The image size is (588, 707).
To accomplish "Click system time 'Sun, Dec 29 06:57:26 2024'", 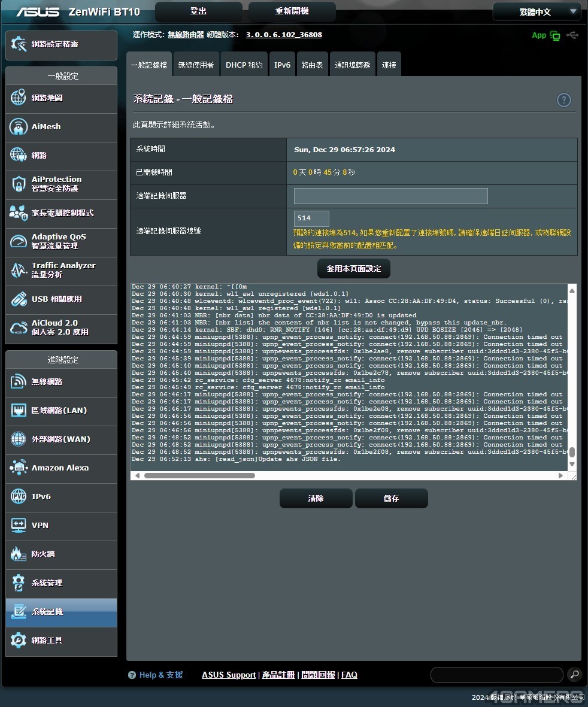I will [x=344, y=150].
